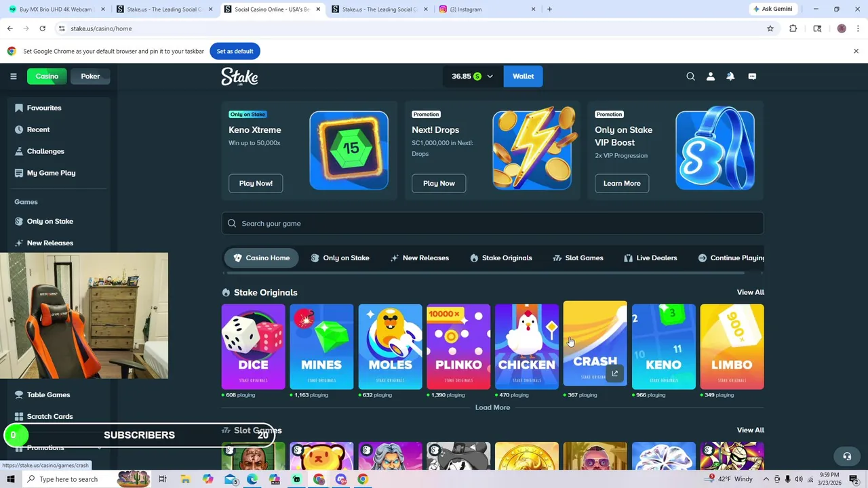Select the New Releases tab
The height and width of the screenshot is (488, 868).
pyautogui.click(x=420, y=258)
